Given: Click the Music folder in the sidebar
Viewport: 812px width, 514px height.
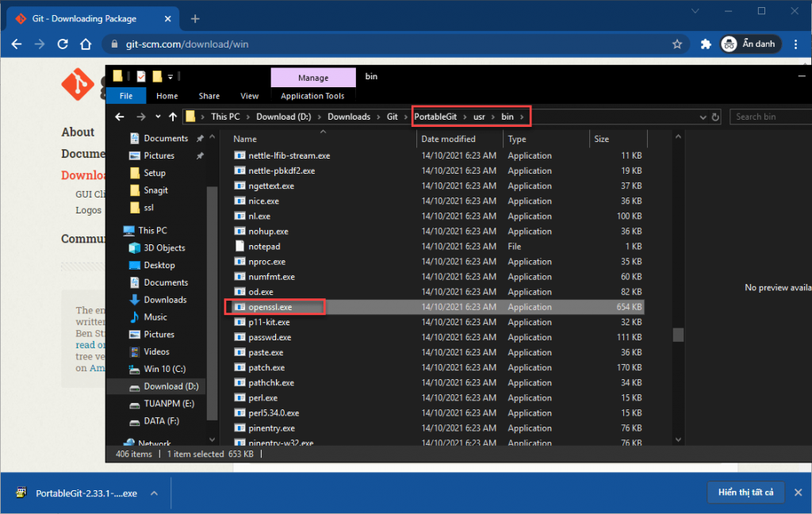Looking at the screenshot, I should pyautogui.click(x=155, y=317).
